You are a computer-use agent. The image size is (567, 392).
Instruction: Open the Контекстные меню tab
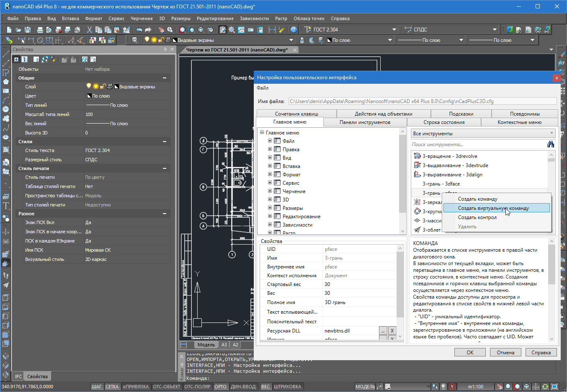point(520,122)
